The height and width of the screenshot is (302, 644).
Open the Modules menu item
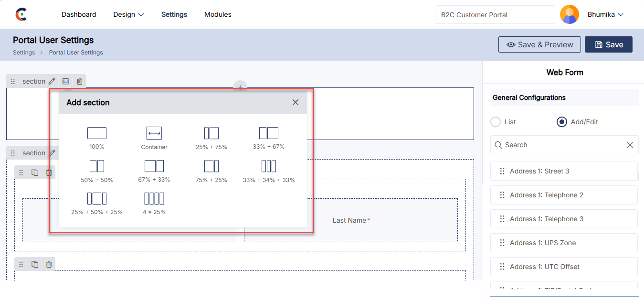point(218,14)
